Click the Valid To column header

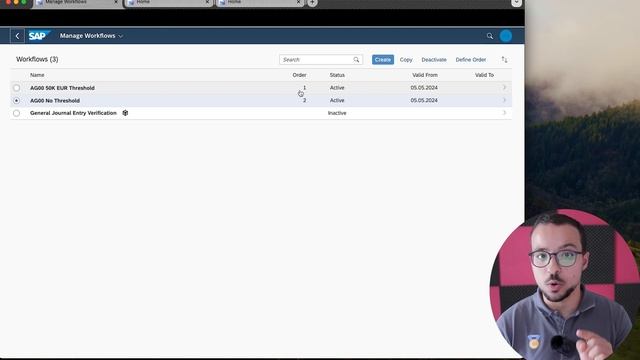484,75
